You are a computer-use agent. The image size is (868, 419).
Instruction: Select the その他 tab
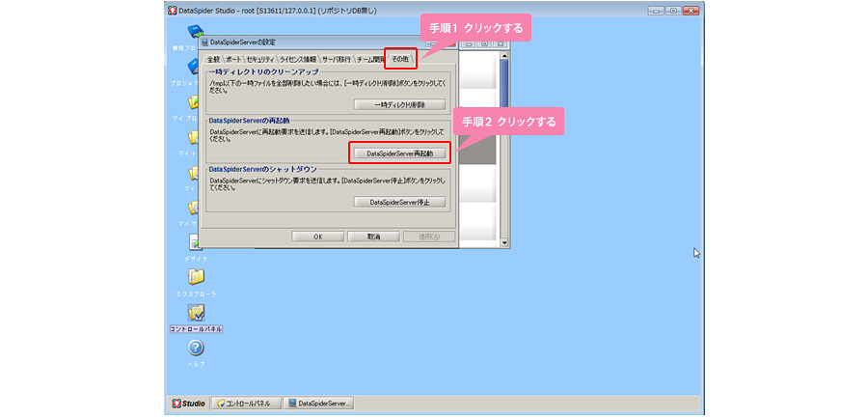coord(400,60)
